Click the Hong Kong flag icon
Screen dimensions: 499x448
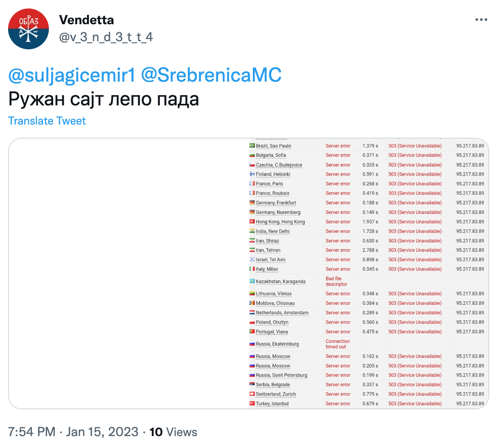[252, 221]
